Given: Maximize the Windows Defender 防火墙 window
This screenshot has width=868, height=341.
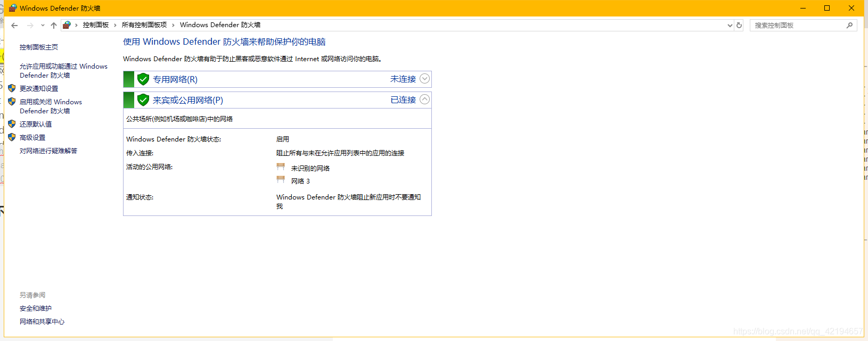Looking at the screenshot, I should click(827, 8).
